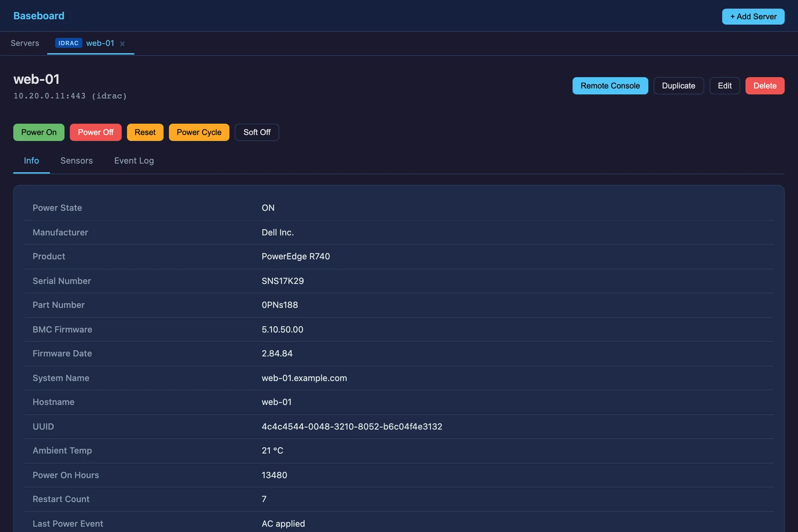Duplicate the web-01 server
This screenshot has width=798, height=532.
point(678,86)
